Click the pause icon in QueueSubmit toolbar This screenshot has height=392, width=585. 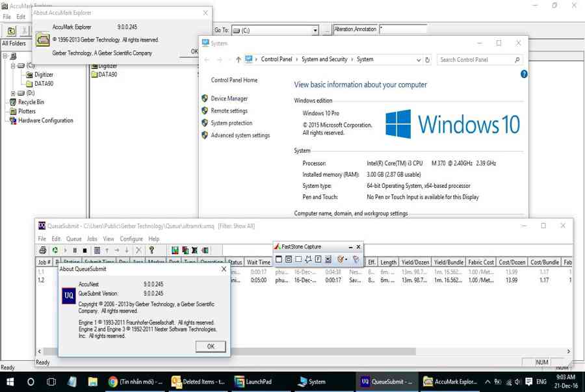point(75,250)
